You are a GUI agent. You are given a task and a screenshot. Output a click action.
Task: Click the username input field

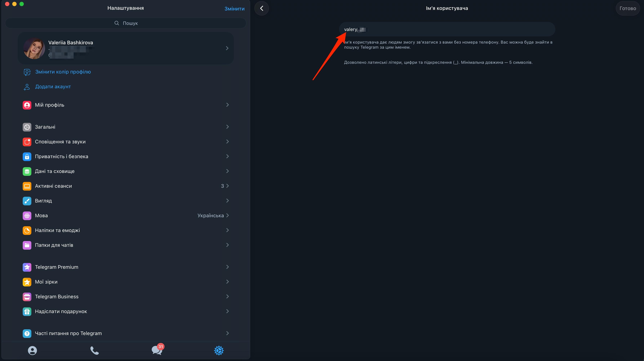[x=447, y=29]
